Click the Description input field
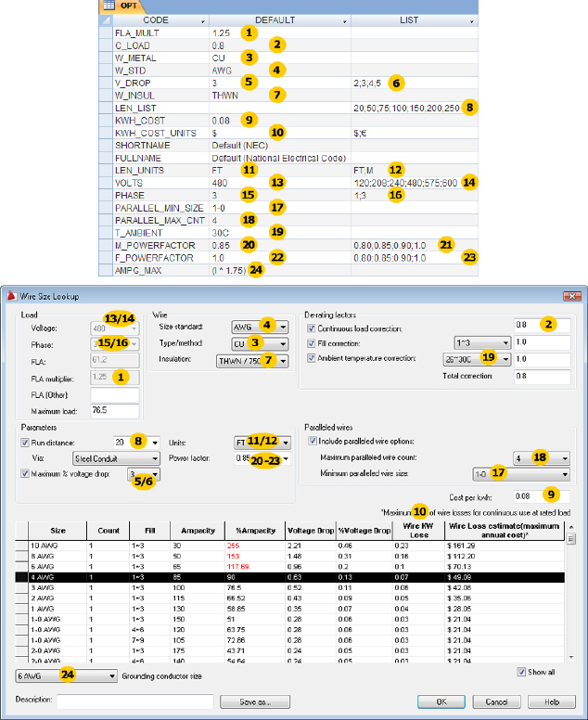 (135, 701)
